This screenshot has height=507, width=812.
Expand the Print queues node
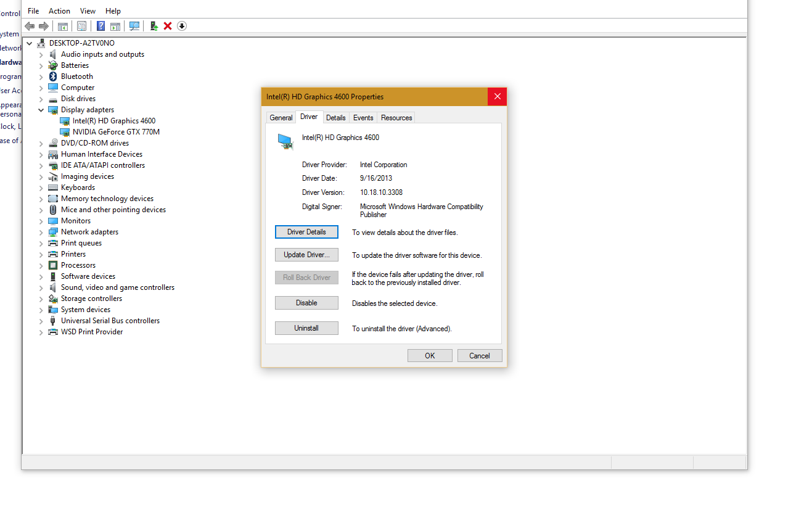[x=41, y=243]
